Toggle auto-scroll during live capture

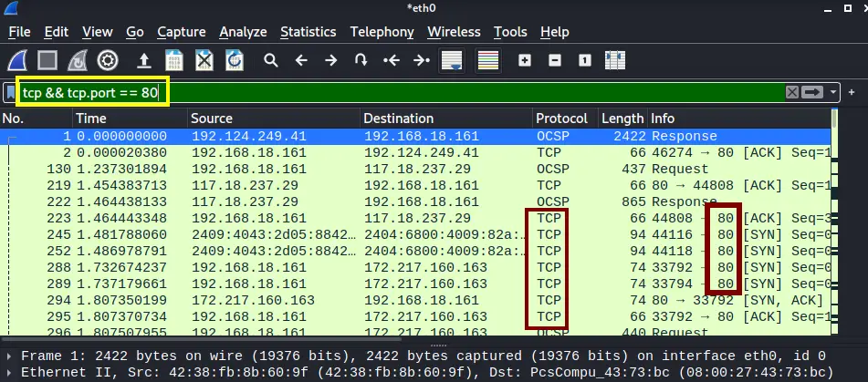(x=452, y=60)
